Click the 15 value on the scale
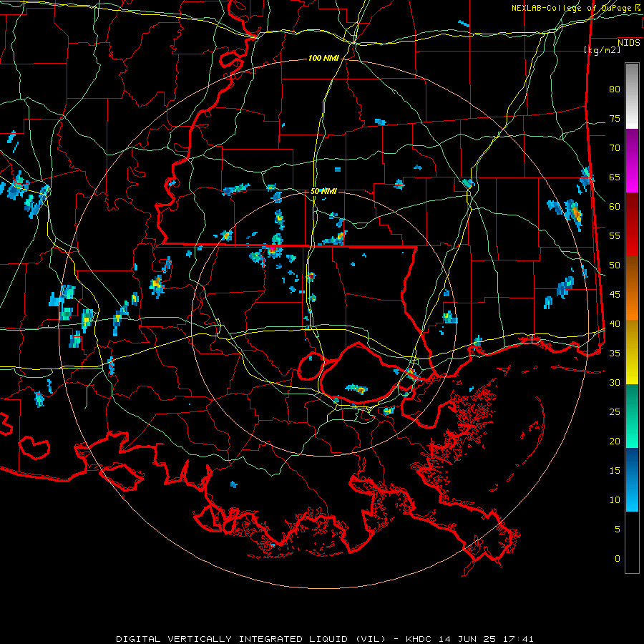Image resolution: width=644 pixels, height=644 pixels. point(615,471)
